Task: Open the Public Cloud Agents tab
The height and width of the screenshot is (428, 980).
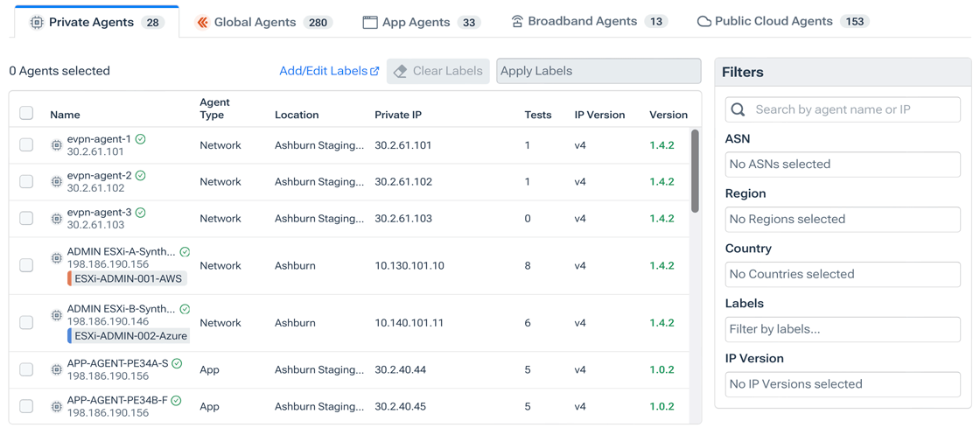Action: [x=783, y=22]
